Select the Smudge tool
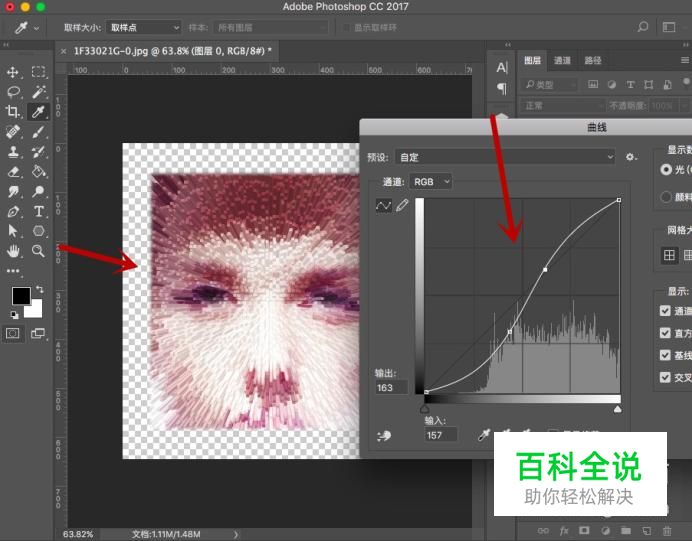 tap(13, 191)
